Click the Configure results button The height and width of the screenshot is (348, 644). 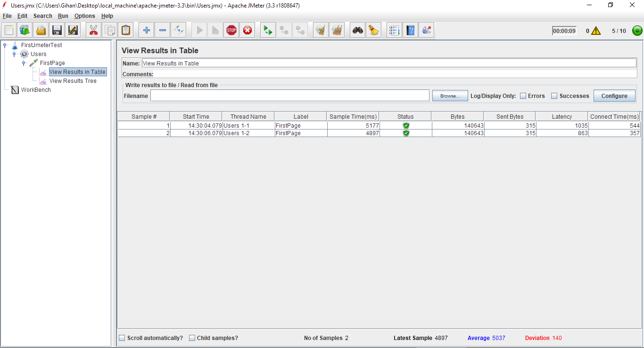tap(614, 96)
